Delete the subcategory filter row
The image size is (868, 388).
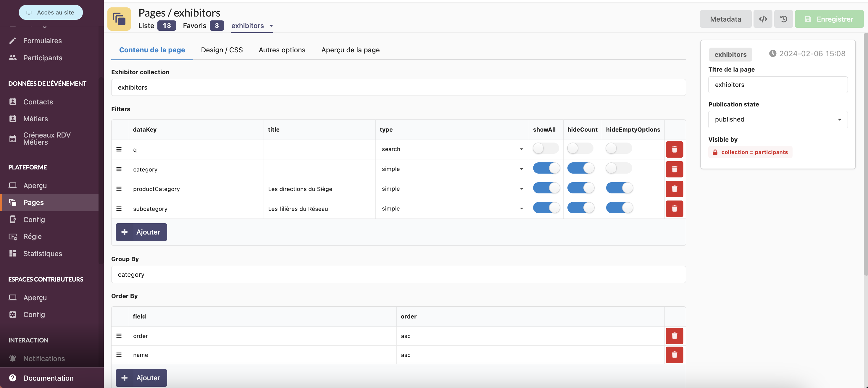(674, 208)
